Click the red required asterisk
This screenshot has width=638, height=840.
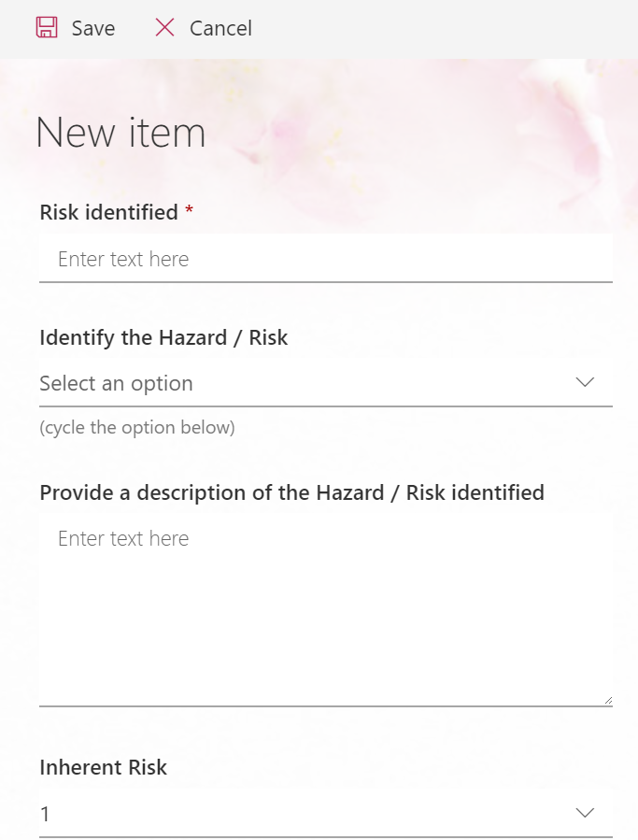(190, 211)
